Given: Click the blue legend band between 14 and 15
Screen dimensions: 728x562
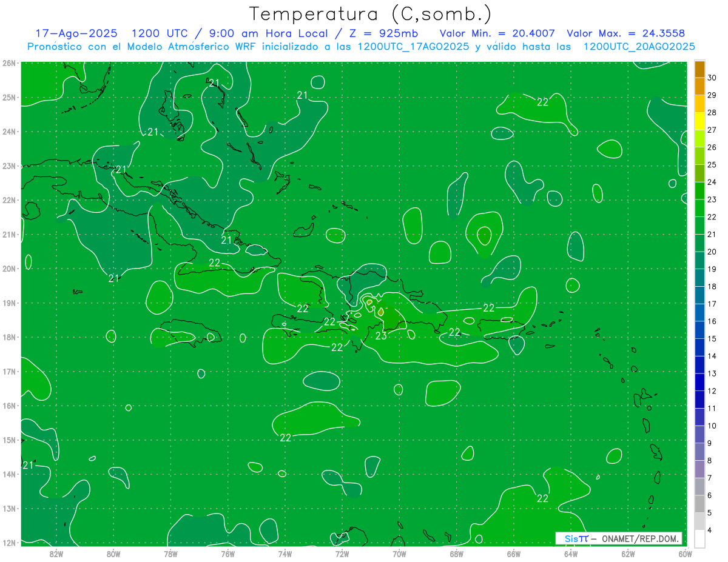Looking at the screenshot, I should point(699,347).
